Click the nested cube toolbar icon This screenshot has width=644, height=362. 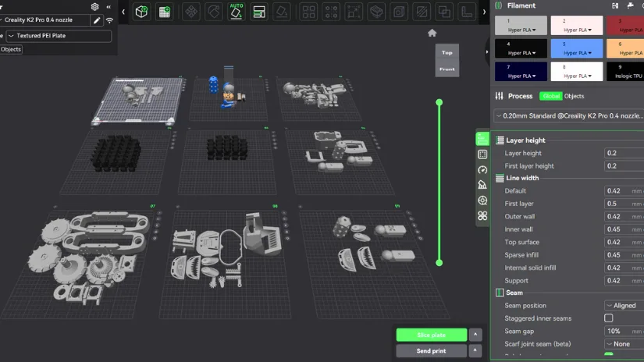[399, 12]
